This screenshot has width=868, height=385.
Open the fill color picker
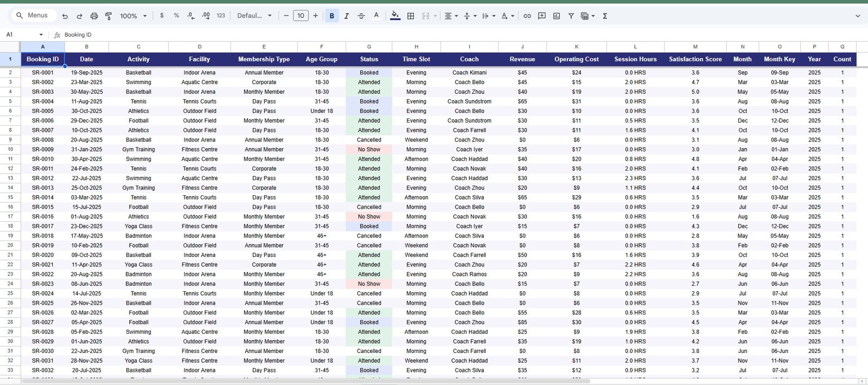click(395, 16)
